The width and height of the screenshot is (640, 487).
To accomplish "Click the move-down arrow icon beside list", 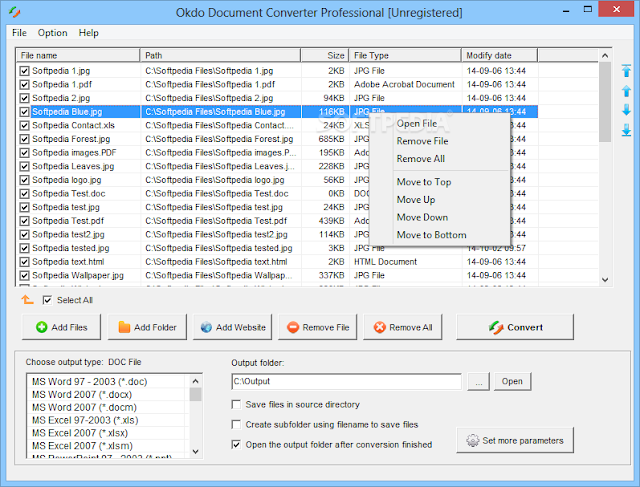I will coord(626,110).
